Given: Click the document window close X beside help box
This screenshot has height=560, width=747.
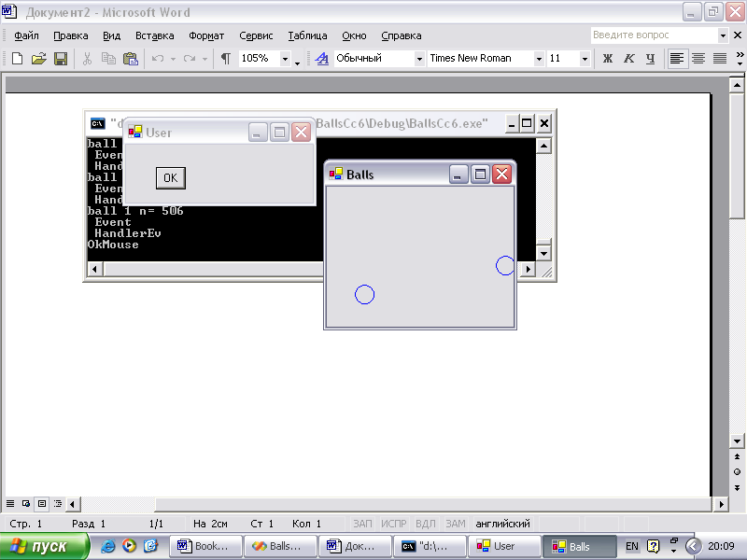Looking at the screenshot, I should [x=738, y=35].
